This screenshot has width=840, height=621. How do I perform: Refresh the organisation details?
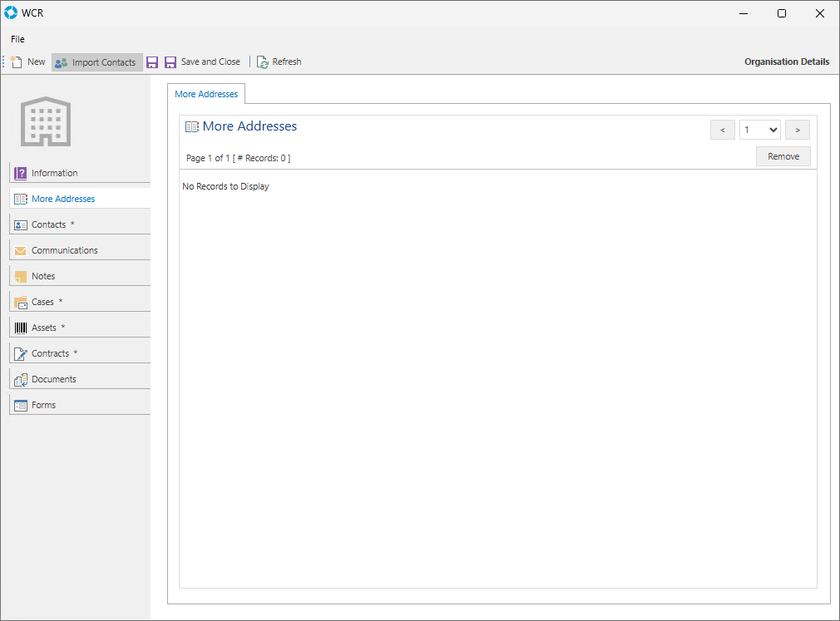tap(279, 62)
